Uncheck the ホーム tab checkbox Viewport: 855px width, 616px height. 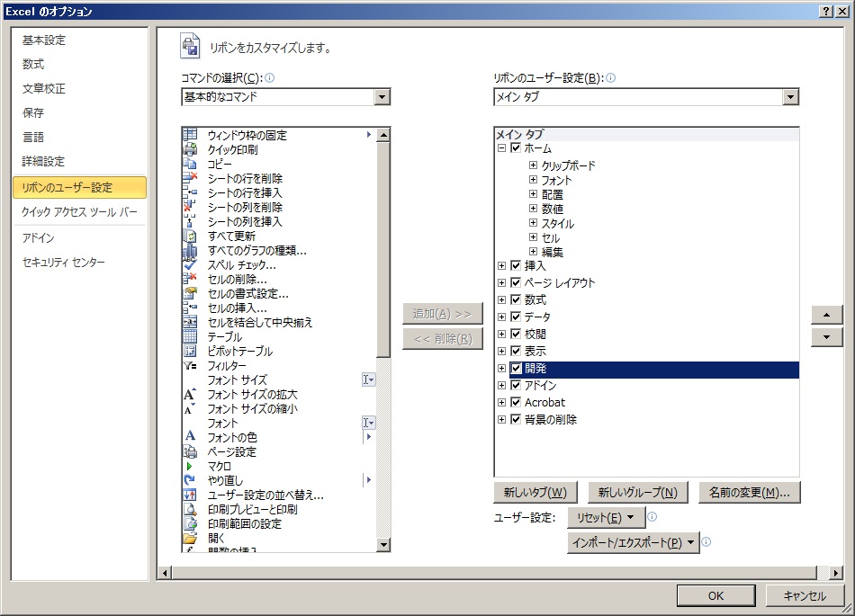(x=516, y=147)
